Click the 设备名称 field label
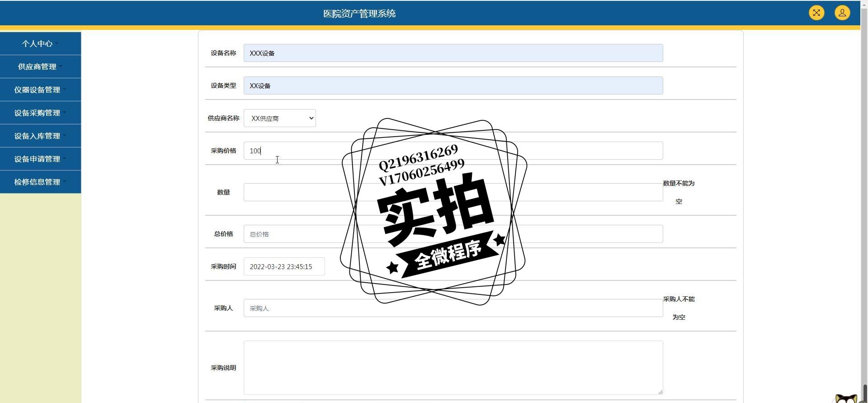 tap(223, 53)
